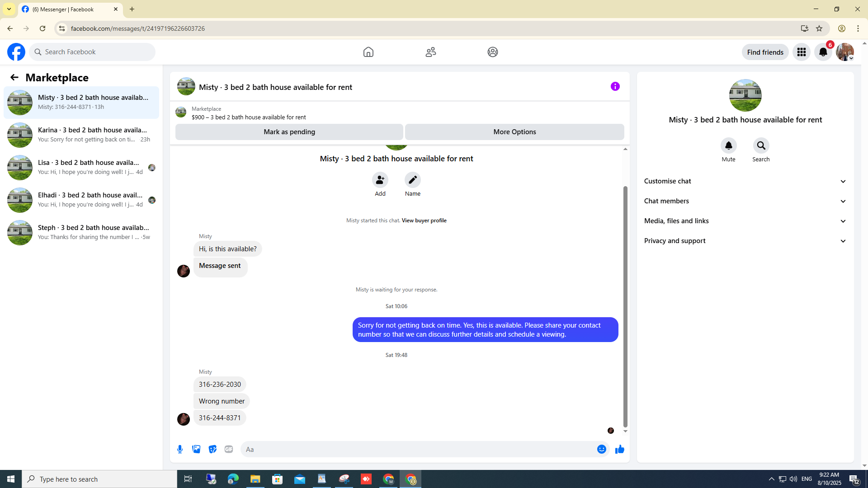This screenshot has height=488, width=868.
Task: Click the install app icon in address bar
Action: [804, 28]
